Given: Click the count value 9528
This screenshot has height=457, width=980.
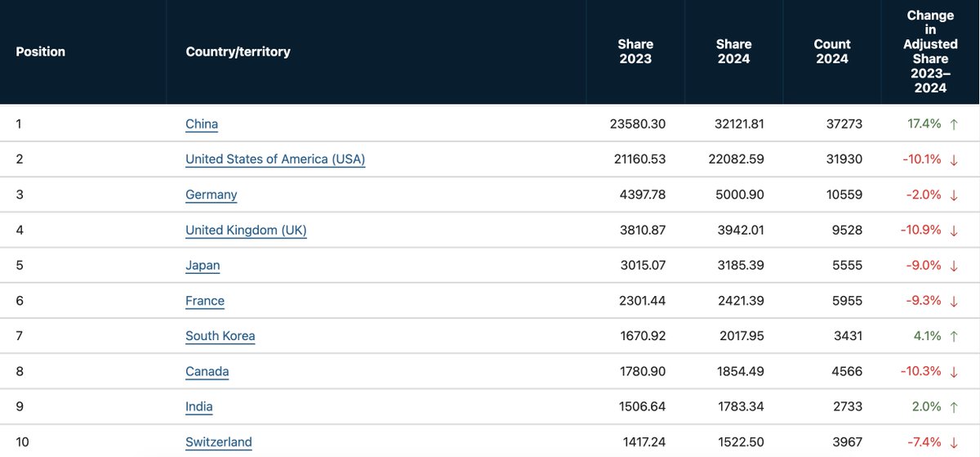Looking at the screenshot, I should [x=847, y=231].
